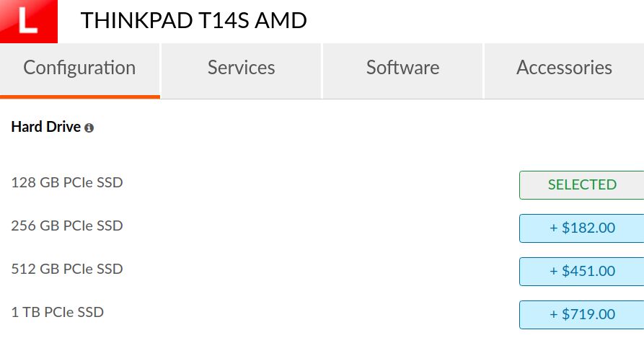Click the plus sign on $719.00 button

click(554, 315)
